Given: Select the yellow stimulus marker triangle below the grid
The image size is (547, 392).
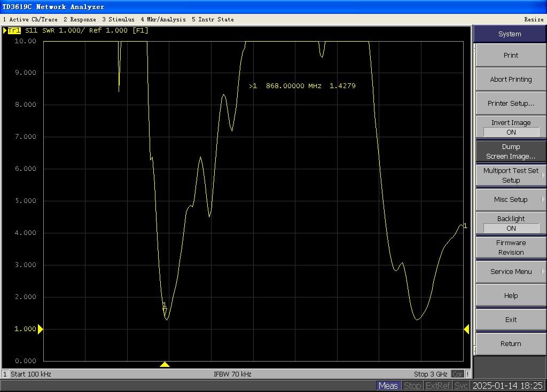Looking at the screenshot, I should pyautogui.click(x=165, y=364).
